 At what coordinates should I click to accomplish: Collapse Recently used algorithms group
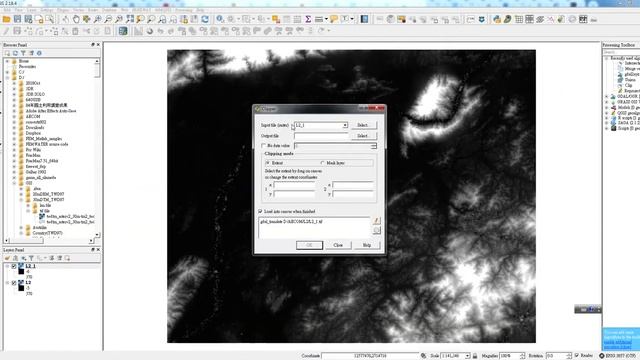point(607,58)
